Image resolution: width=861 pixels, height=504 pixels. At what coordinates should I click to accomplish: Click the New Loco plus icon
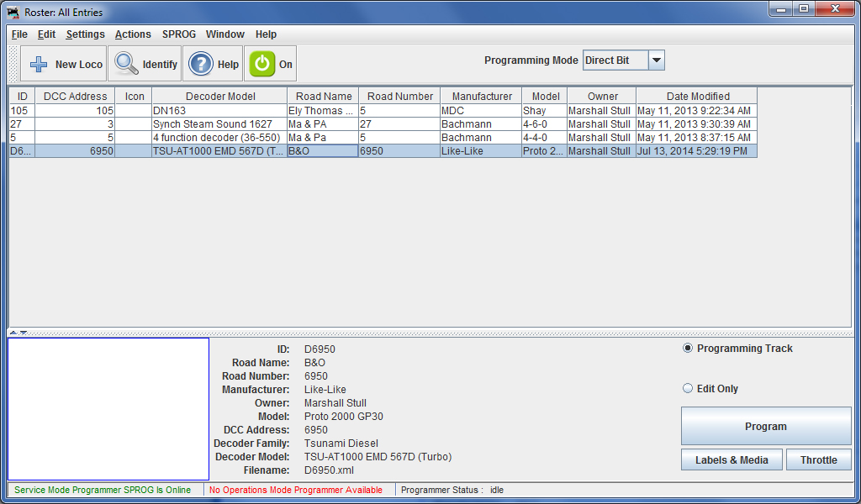[x=39, y=64]
